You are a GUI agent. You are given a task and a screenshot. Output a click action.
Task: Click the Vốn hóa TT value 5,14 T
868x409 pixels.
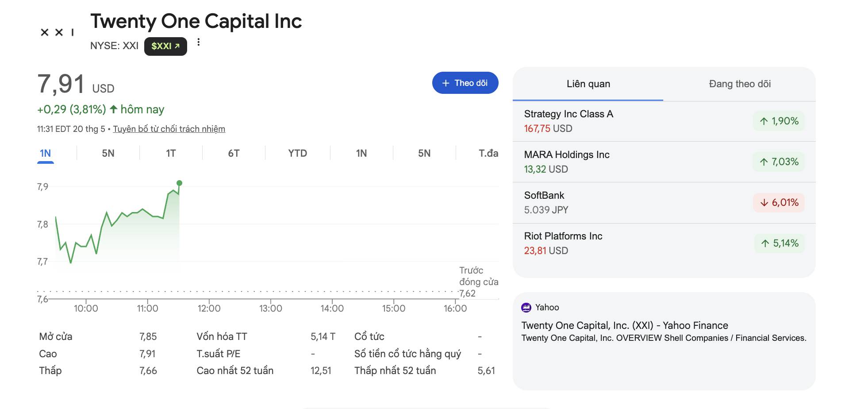323,337
